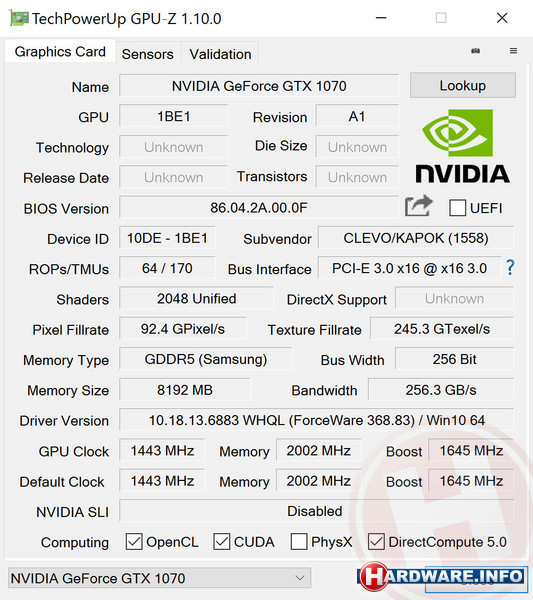Screen dimensions: 533x600
Task: Click the Shaders value 2048 Unified
Action: click(x=197, y=298)
